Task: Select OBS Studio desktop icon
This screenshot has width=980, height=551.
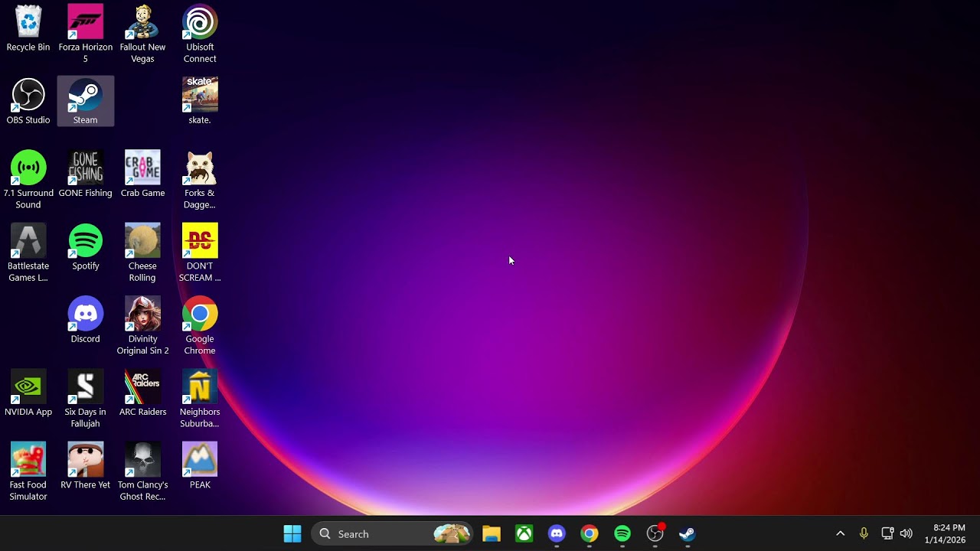Action: coord(28,101)
